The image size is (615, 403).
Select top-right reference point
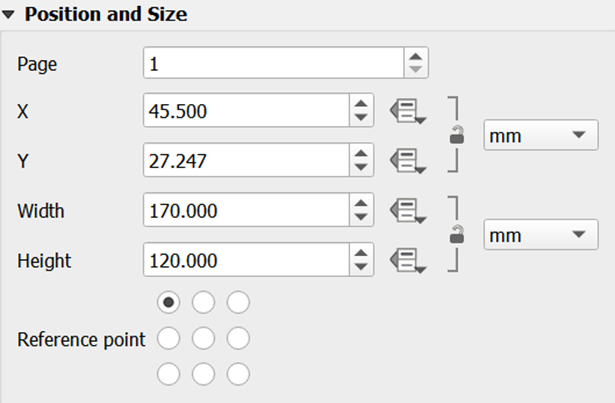click(238, 301)
